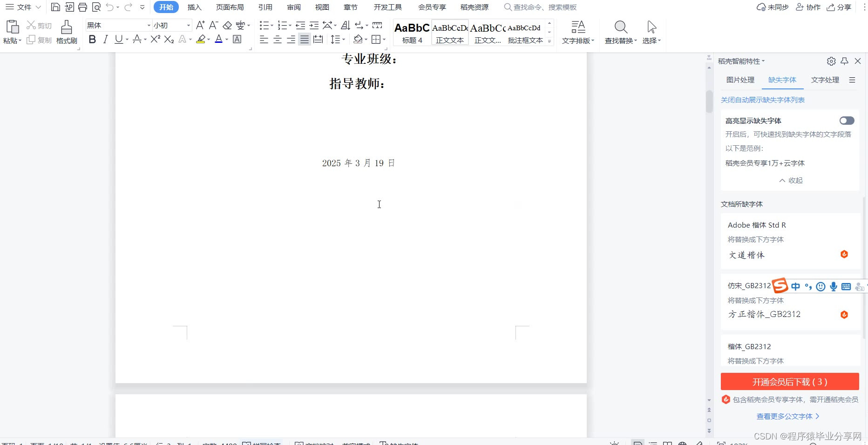Apply superscript formatting
The width and height of the screenshot is (868, 445).
(155, 40)
